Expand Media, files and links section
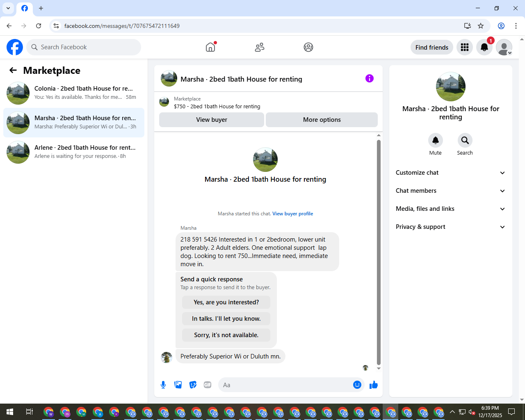The image size is (525, 420). [x=450, y=209]
